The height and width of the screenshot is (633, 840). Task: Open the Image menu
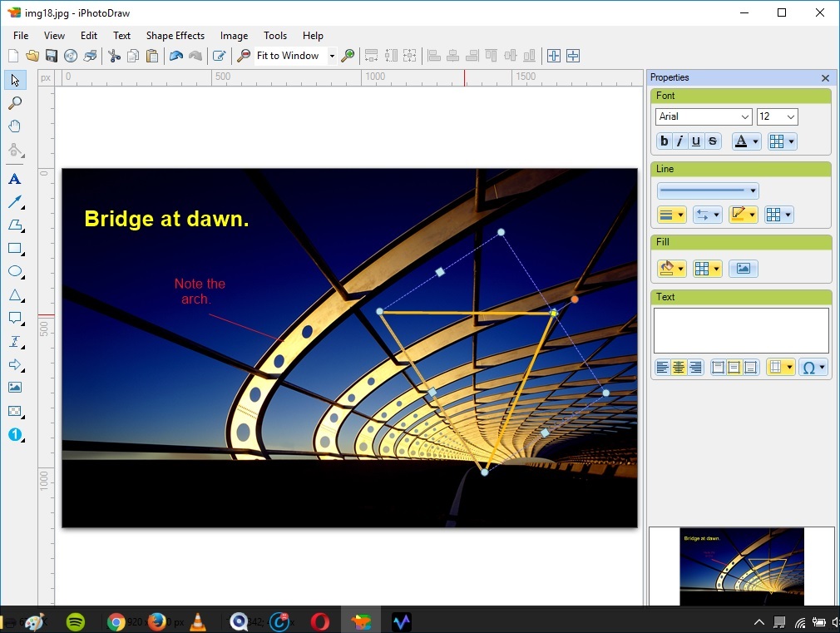click(x=234, y=36)
